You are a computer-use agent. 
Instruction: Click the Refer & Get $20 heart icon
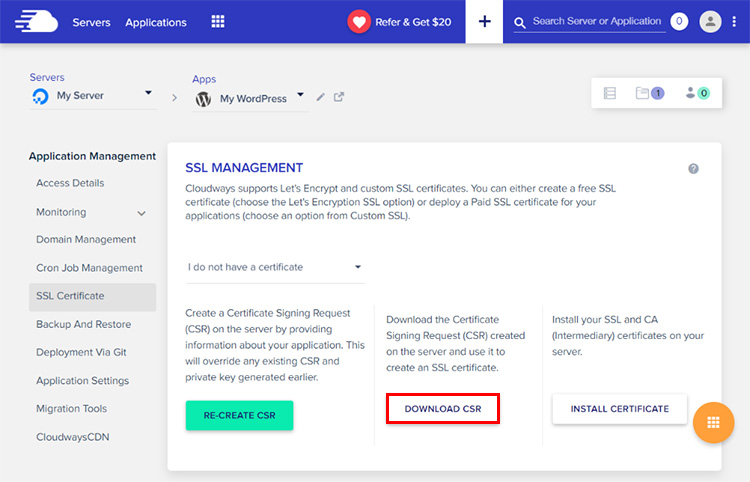(359, 21)
